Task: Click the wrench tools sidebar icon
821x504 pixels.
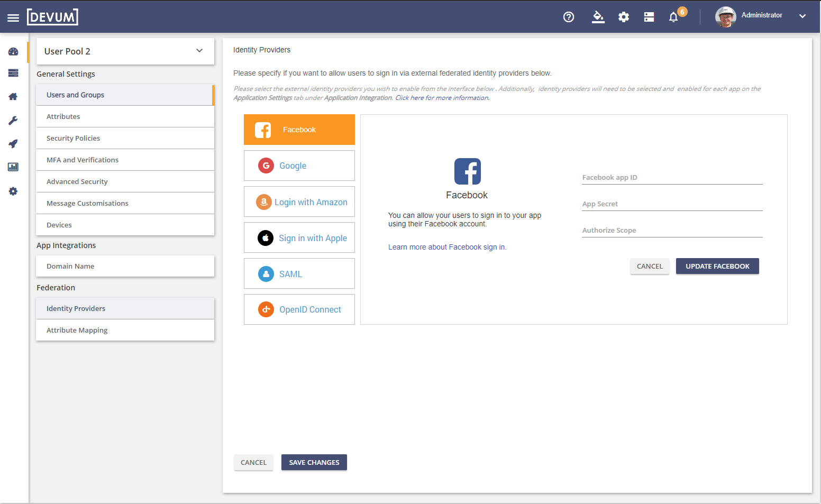Action: click(x=13, y=121)
